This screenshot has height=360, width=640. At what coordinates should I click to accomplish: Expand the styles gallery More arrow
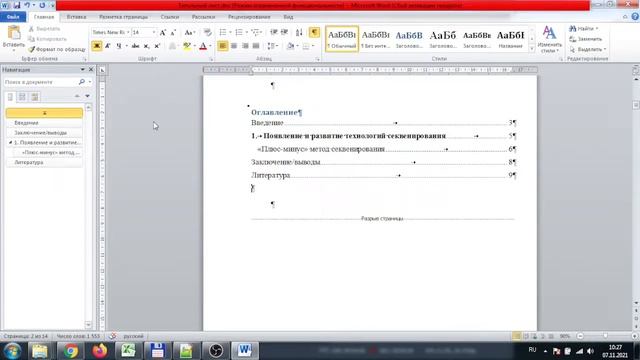pos(532,49)
